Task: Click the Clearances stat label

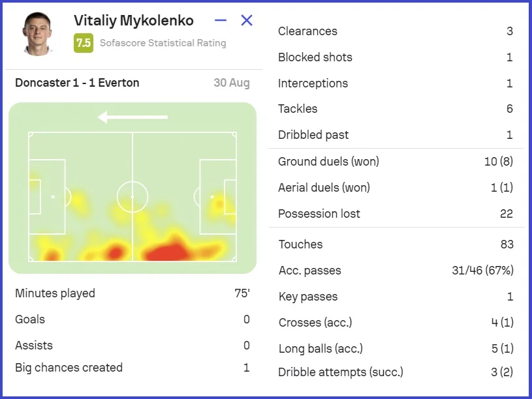Action: pyautogui.click(x=307, y=31)
